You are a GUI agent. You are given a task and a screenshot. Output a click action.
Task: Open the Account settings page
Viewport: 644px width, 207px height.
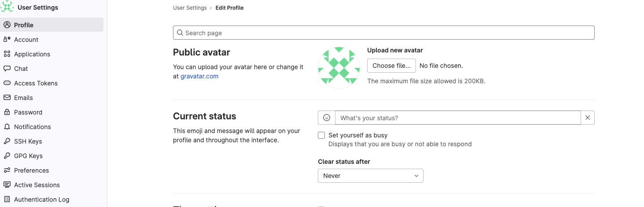pyautogui.click(x=26, y=40)
